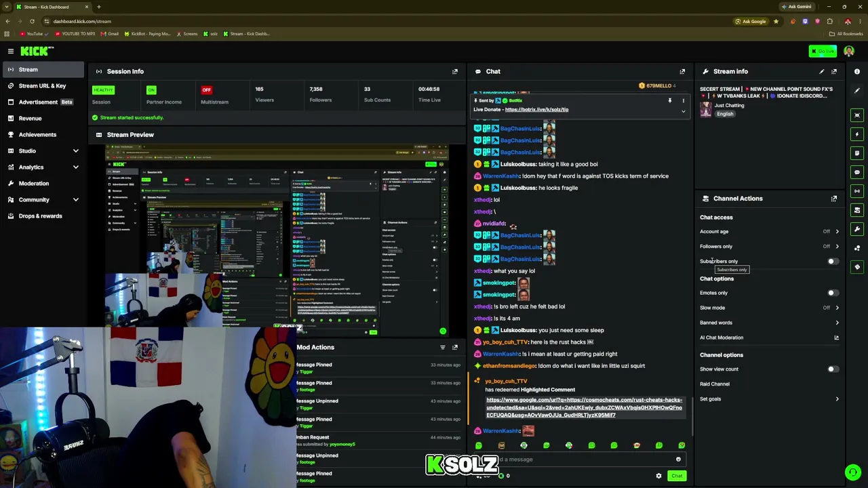Click the green Go live button
The width and height of the screenshot is (868, 488).
[x=823, y=51]
